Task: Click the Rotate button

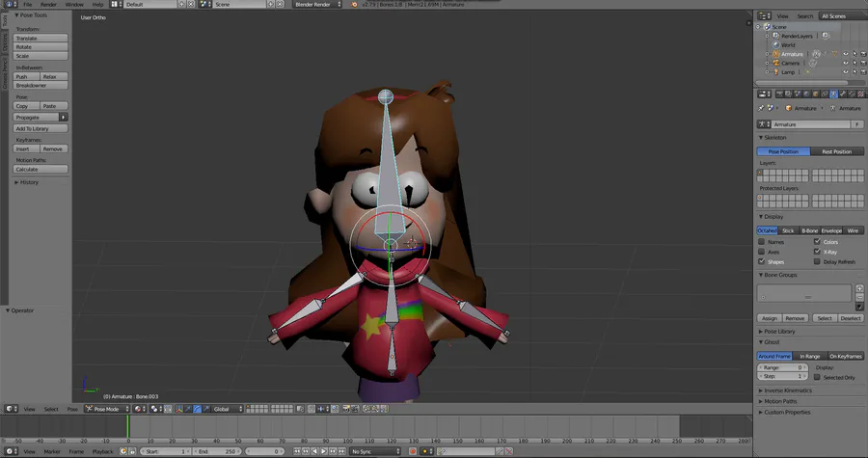Action: [x=41, y=47]
